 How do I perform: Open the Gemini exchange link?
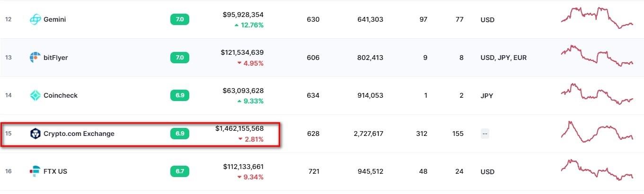pos(54,19)
